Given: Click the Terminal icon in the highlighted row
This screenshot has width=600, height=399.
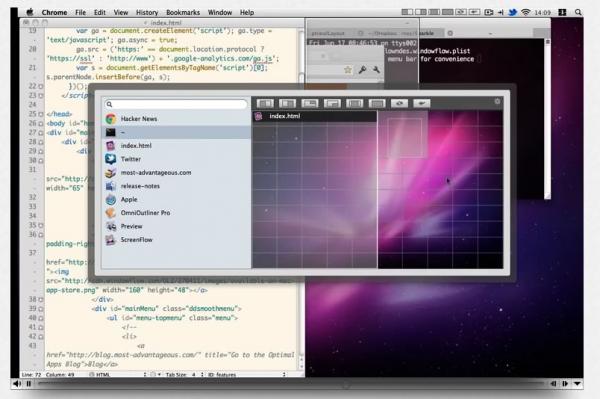Looking at the screenshot, I should [111, 132].
